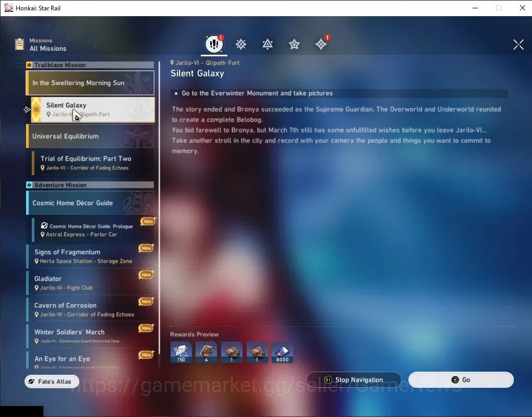Select the All Missions exclamation tab icon
The height and width of the screenshot is (417, 532).
tap(214, 44)
